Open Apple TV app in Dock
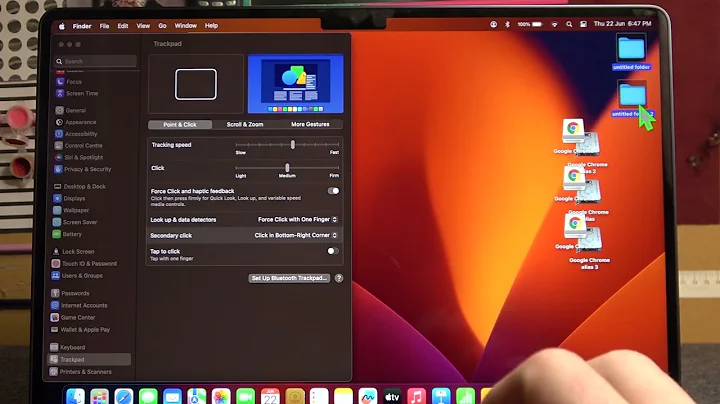This screenshot has width=720, height=404. tap(392, 397)
